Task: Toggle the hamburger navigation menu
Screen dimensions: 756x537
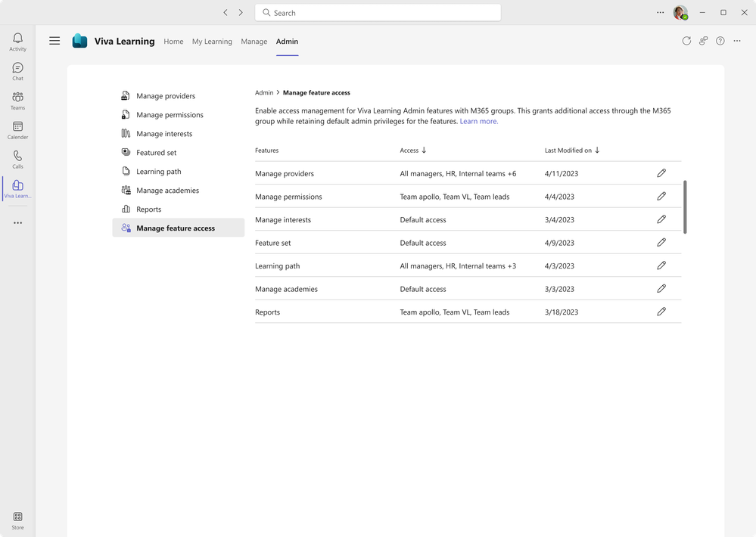Action: (54, 41)
